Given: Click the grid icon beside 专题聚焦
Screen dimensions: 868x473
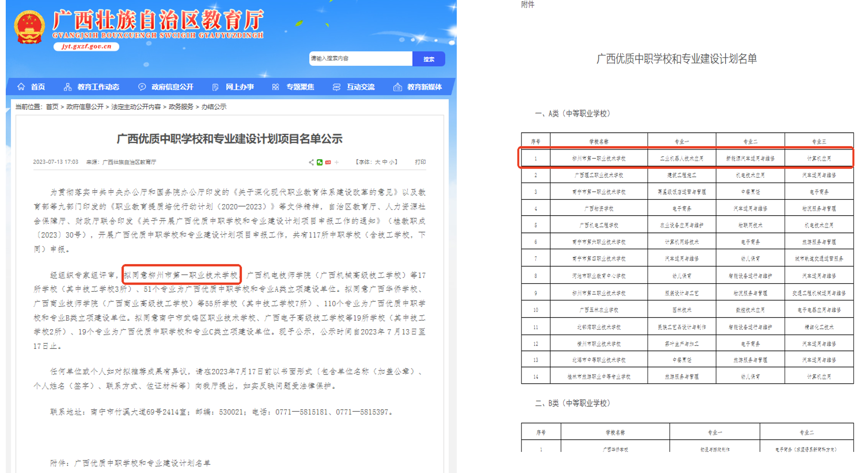Looking at the screenshot, I should point(276,87).
